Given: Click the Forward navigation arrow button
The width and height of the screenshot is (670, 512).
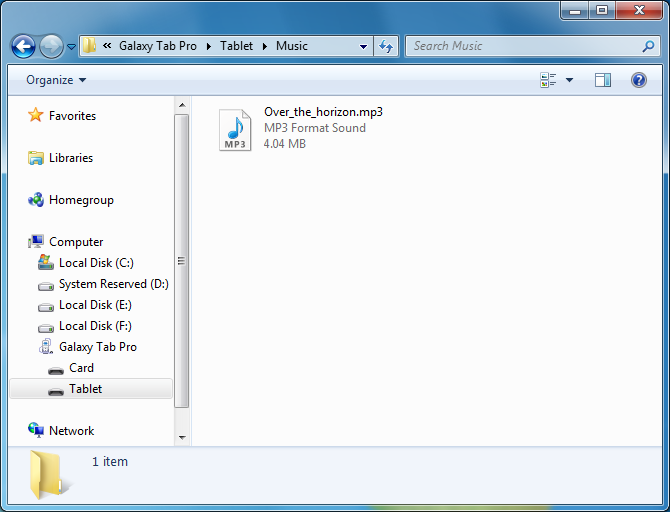Looking at the screenshot, I should coord(51,46).
